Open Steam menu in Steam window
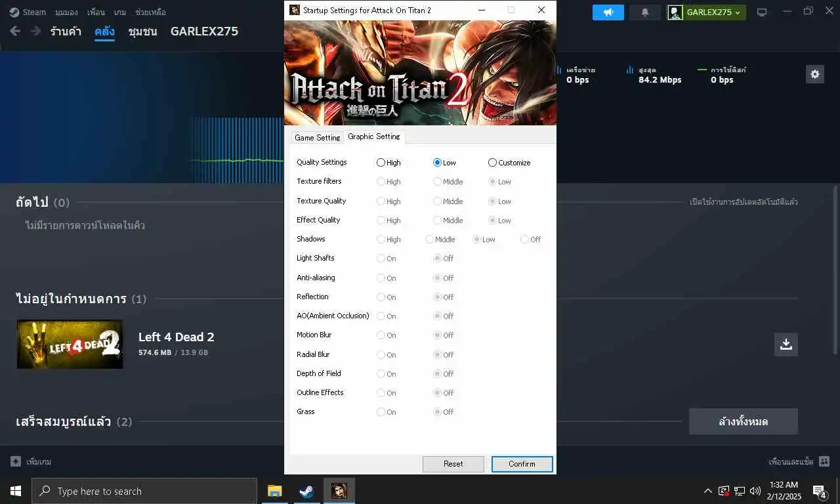Image resolution: width=840 pixels, height=504 pixels. tap(28, 12)
